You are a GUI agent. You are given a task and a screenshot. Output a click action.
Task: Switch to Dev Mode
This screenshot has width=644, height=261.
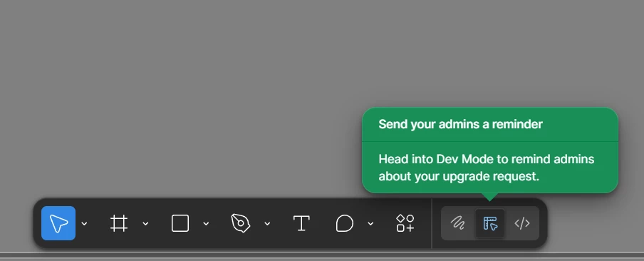click(522, 223)
